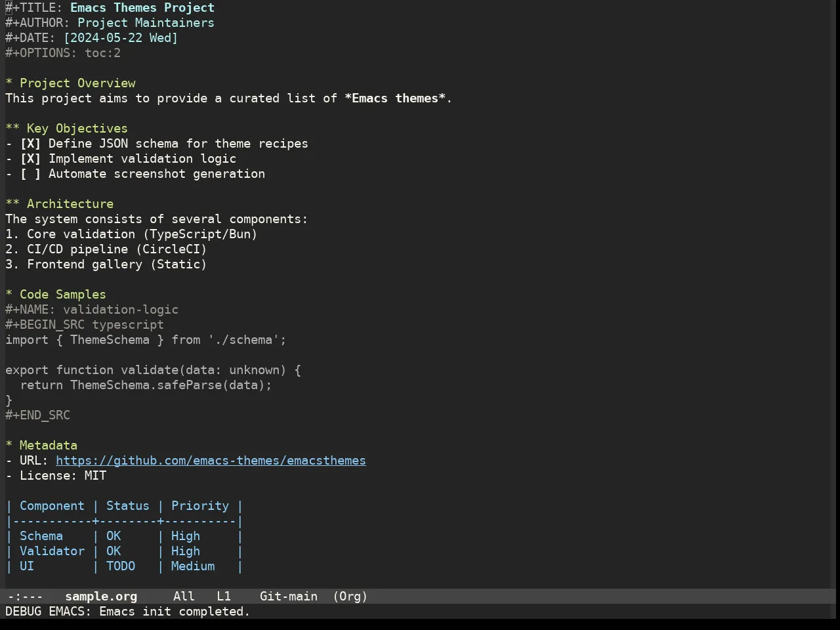
Task: Click the 'Status' table header cell
Action: [128, 506]
